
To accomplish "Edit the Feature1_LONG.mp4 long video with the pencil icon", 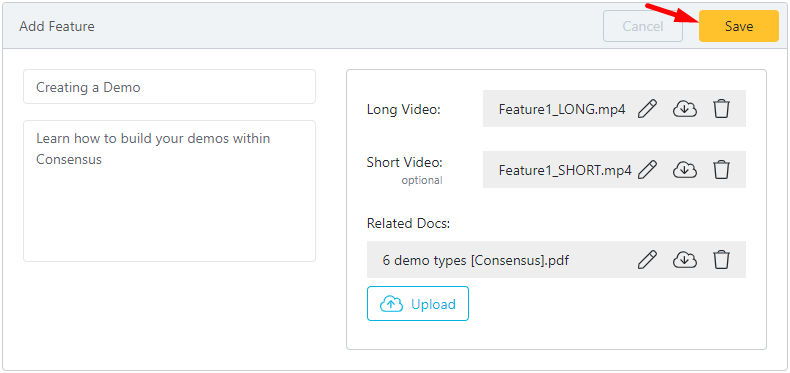I will pos(647,108).
